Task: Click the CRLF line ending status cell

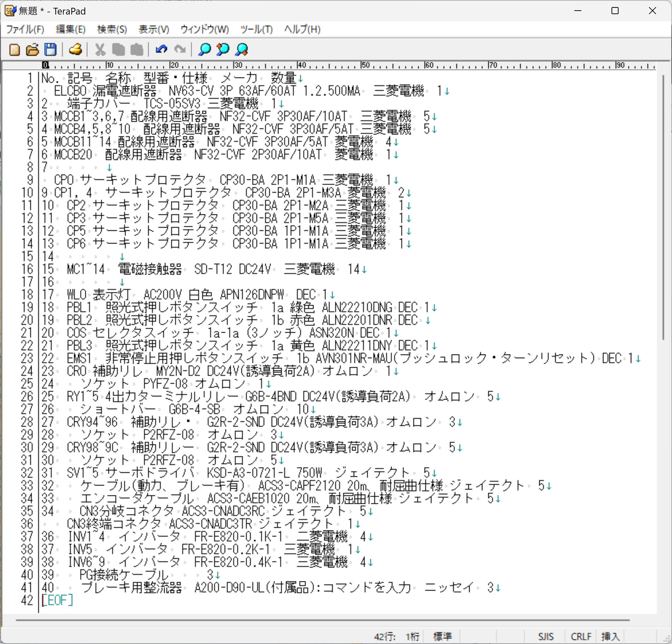Action: pos(581,636)
